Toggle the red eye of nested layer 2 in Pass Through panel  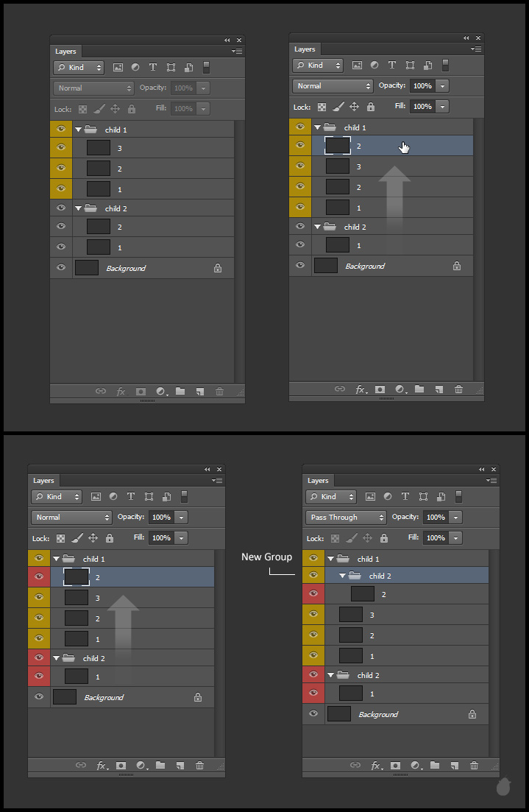313,593
